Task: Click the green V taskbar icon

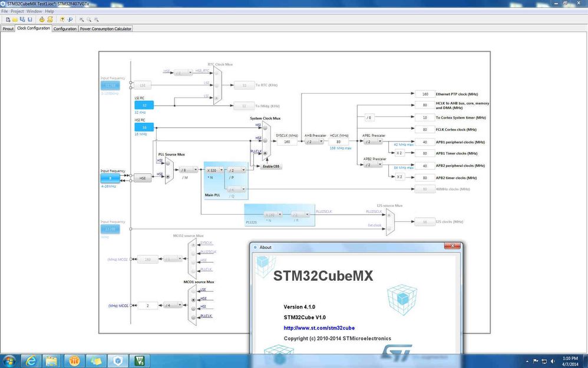Action: (x=140, y=361)
